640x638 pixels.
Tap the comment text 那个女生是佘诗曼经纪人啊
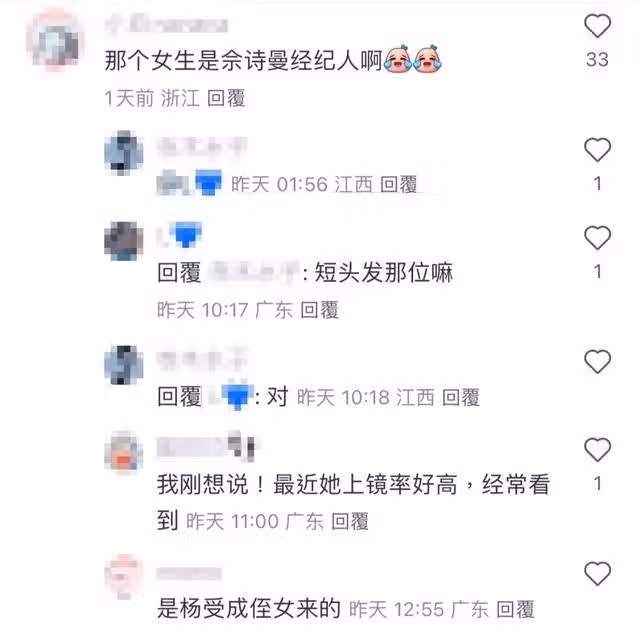coord(243,60)
